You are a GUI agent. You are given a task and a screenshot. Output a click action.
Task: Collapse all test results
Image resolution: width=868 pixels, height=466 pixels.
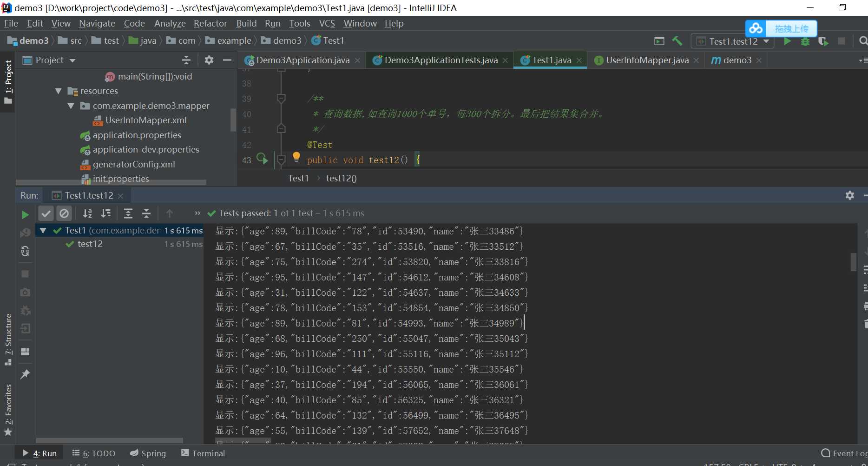point(146,213)
